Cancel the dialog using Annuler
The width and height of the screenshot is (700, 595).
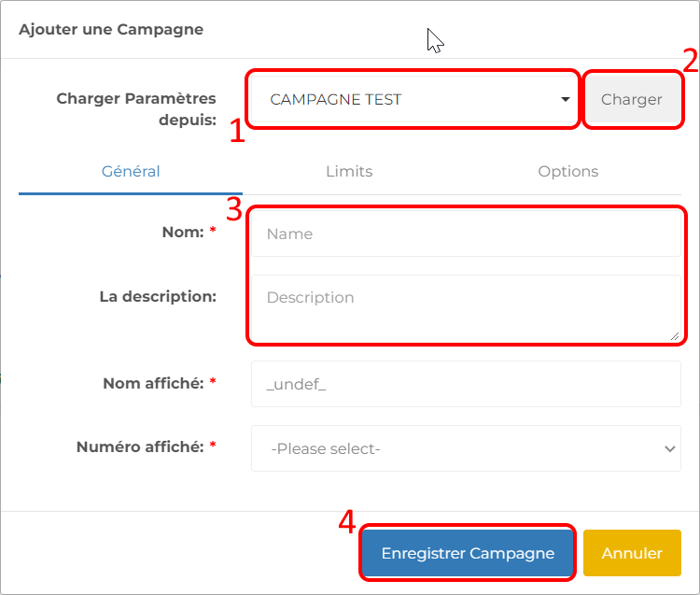(632, 553)
